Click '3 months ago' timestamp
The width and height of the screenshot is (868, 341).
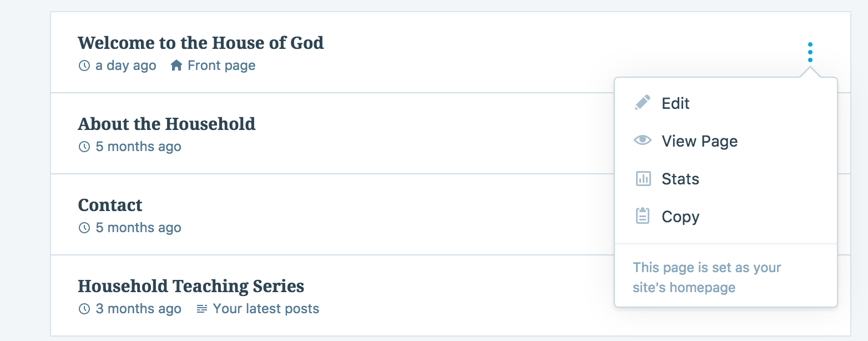(138, 309)
